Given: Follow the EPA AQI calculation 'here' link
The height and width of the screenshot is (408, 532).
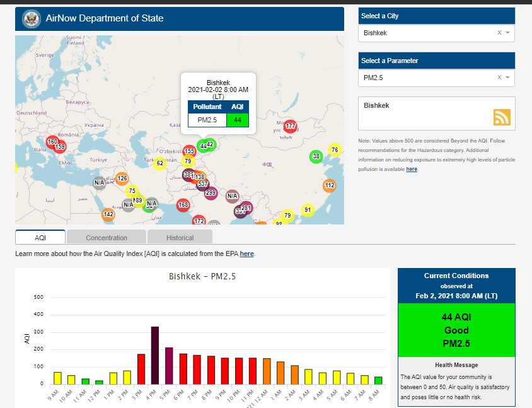Looking at the screenshot, I should pos(246,254).
